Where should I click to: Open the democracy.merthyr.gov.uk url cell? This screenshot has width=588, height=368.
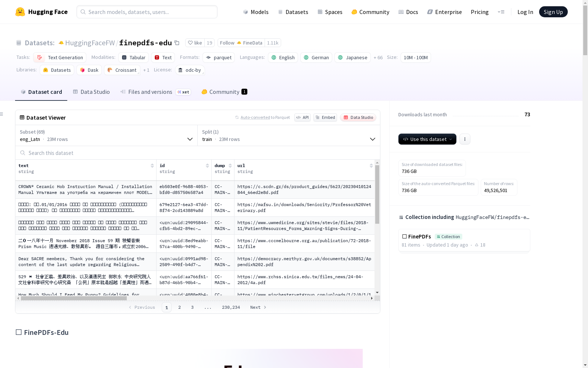(x=304, y=262)
